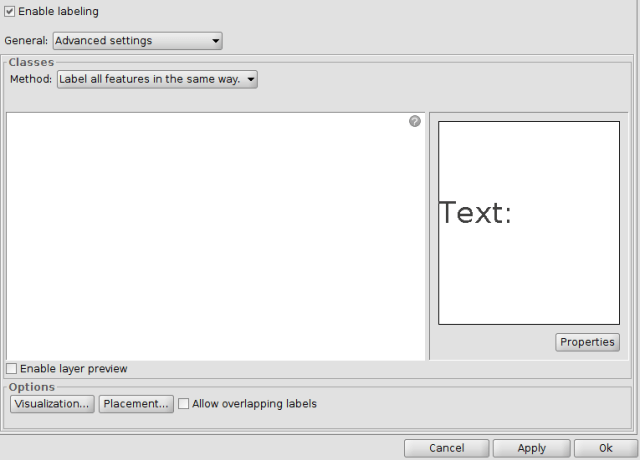Uncheck the Enable labeling checkbox
Screen dimensions: 640x460
coord(11,11)
